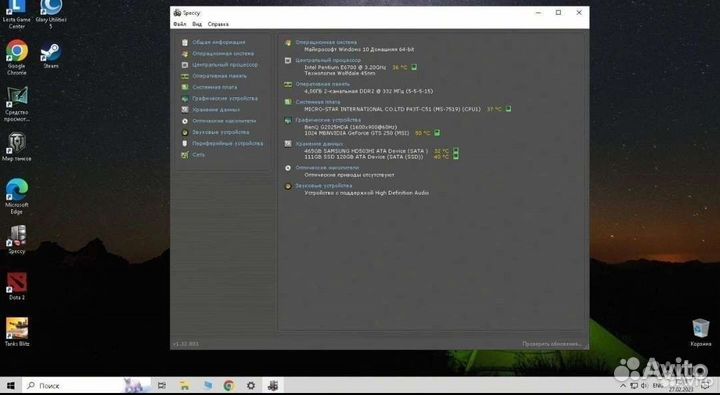Click the Windows flag icon in summary panel

pos(288,42)
